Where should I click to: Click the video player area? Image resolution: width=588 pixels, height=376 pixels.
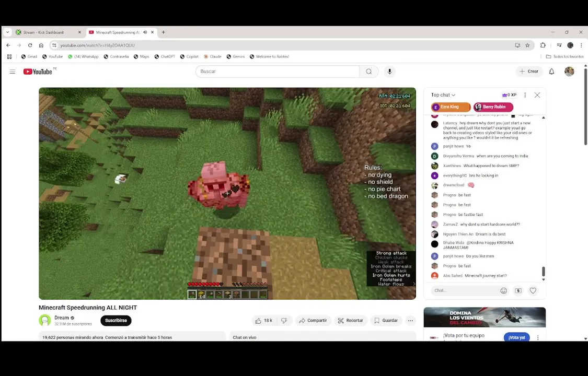tap(227, 193)
